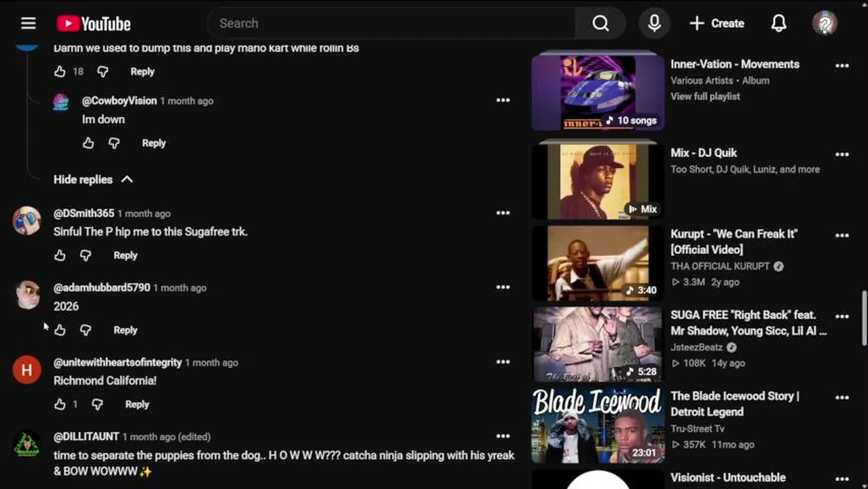Play Kurupt 3:40 video thumbnail
This screenshot has height=489, width=868.
tap(598, 263)
